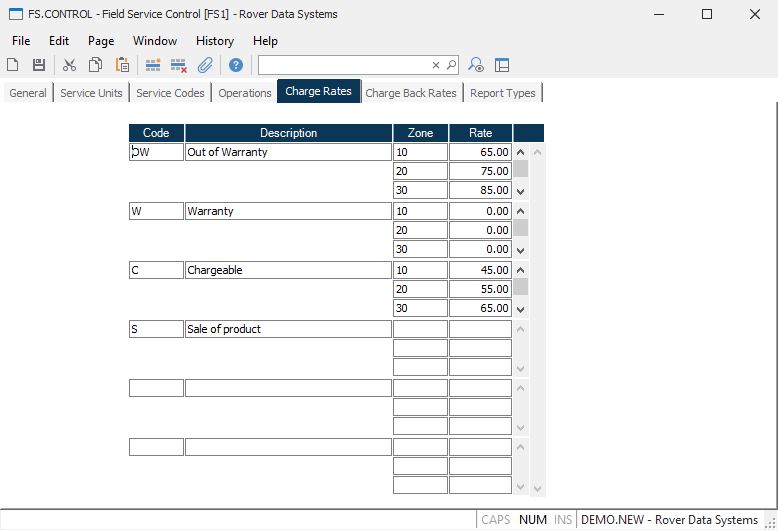
Task: Click the Out of Warranty description field
Action: click(288, 152)
